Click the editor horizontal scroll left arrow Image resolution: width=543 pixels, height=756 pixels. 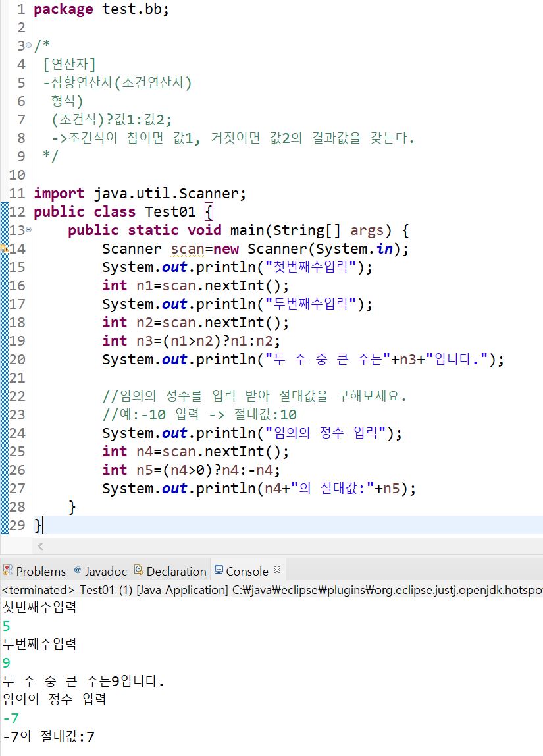click(40, 547)
